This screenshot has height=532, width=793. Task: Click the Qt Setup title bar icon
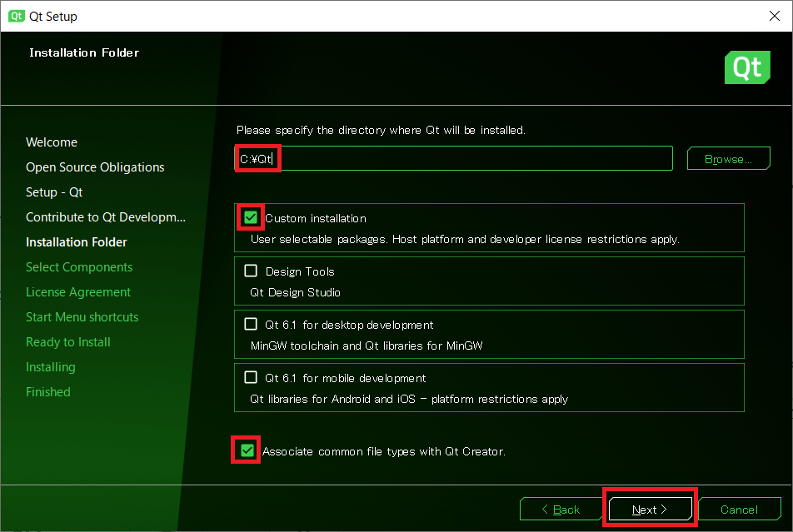pos(16,16)
